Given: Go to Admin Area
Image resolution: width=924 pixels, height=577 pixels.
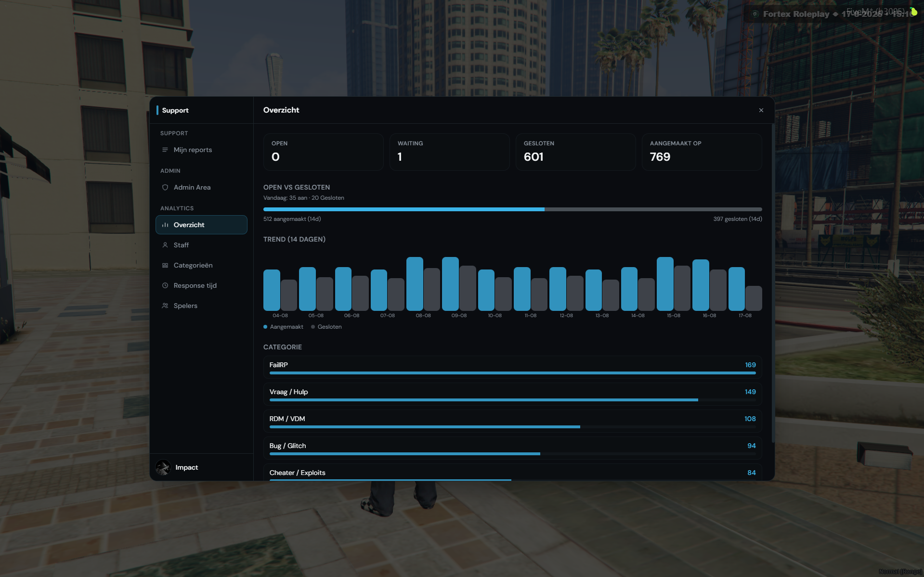Looking at the screenshot, I should coord(201,187).
